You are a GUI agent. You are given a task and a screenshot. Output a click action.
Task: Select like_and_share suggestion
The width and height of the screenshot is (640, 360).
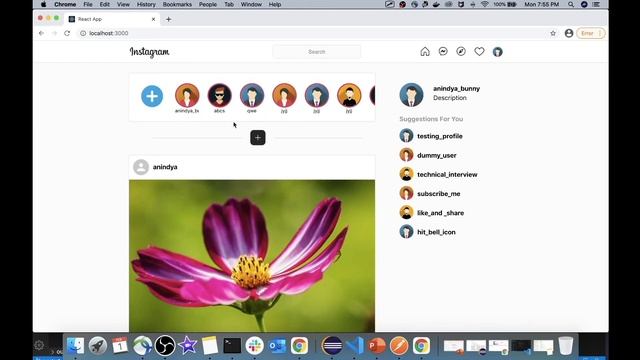click(440, 213)
